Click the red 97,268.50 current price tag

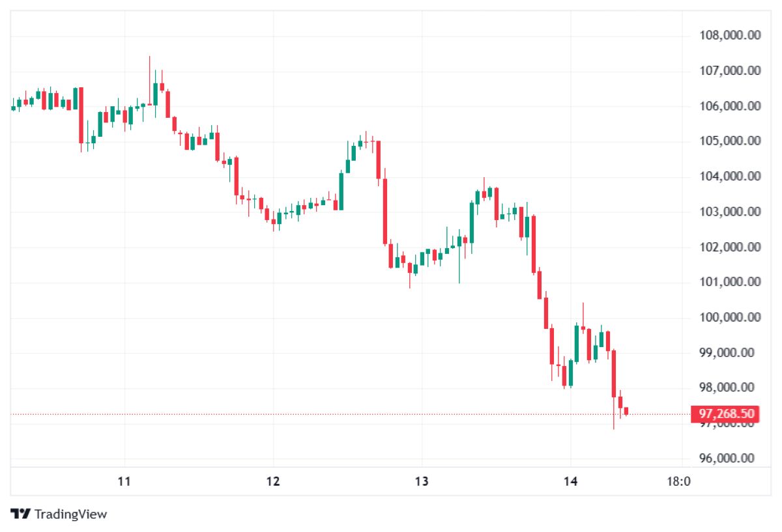726,414
